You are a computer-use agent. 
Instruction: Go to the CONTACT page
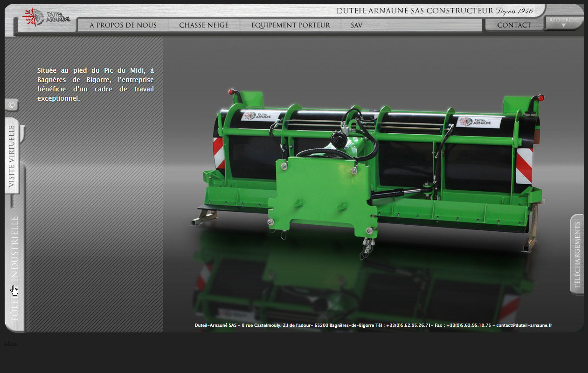(x=514, y=25)
